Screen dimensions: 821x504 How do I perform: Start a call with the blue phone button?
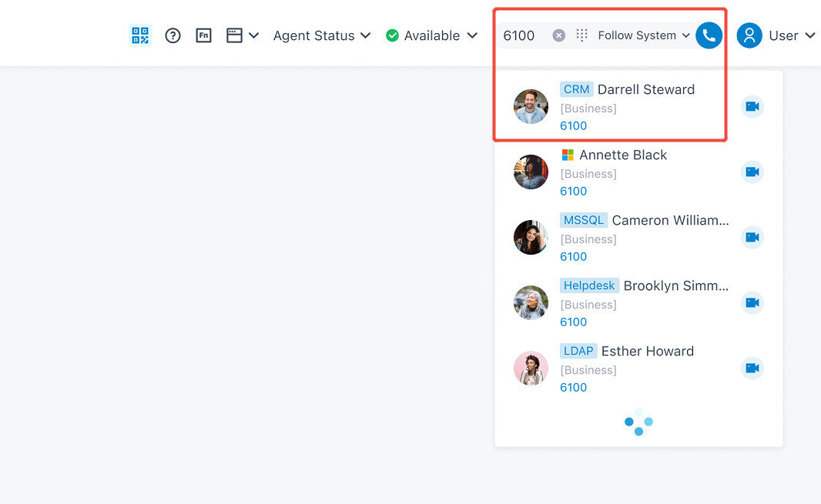[x=709, y=35]
